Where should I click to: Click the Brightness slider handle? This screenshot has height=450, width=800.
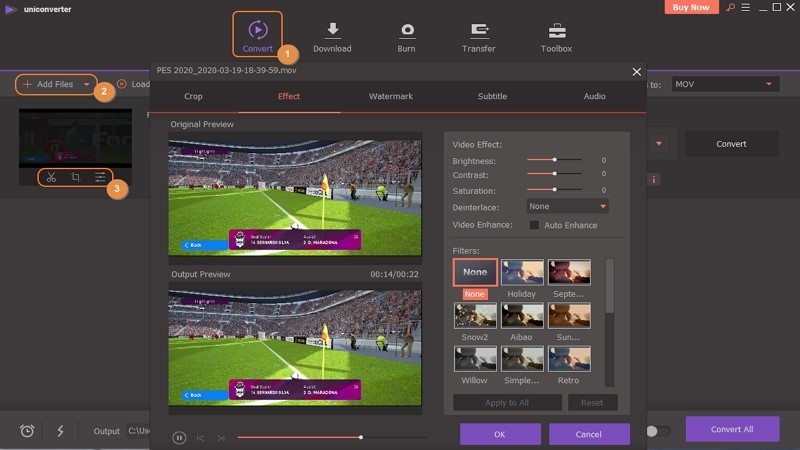(x=555, y=160)
